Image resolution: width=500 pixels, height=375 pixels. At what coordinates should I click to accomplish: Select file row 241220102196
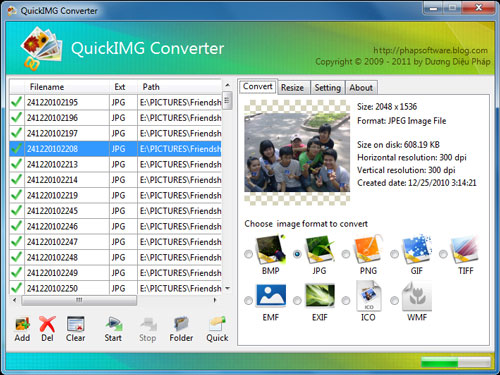coord(116,117)
